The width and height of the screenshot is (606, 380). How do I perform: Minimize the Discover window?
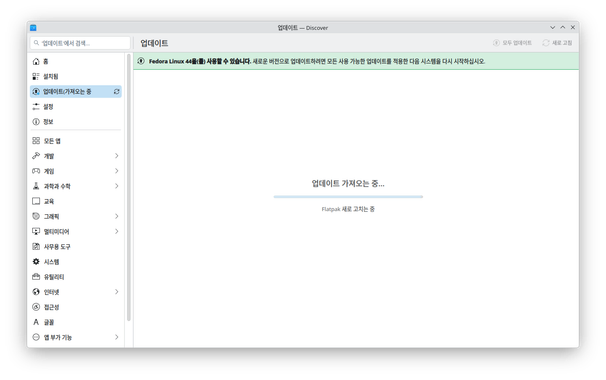tap(553, 27)
